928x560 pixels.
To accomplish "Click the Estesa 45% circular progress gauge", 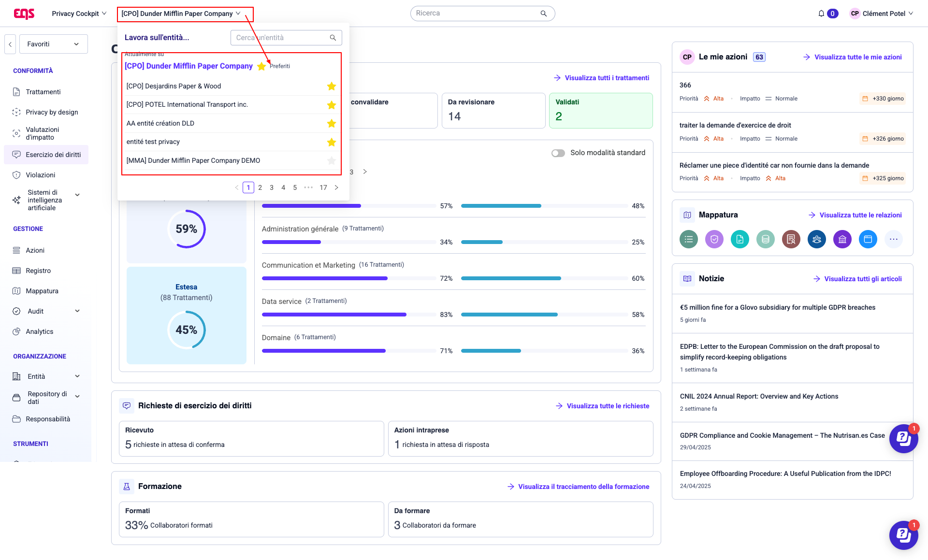I will (187, 330).
